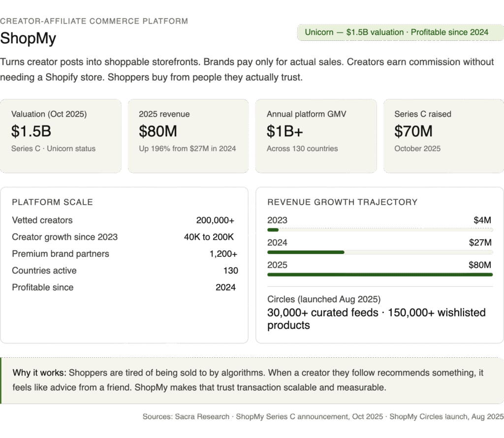Click Creator growth since 2023 label

(x=64, y=237)
